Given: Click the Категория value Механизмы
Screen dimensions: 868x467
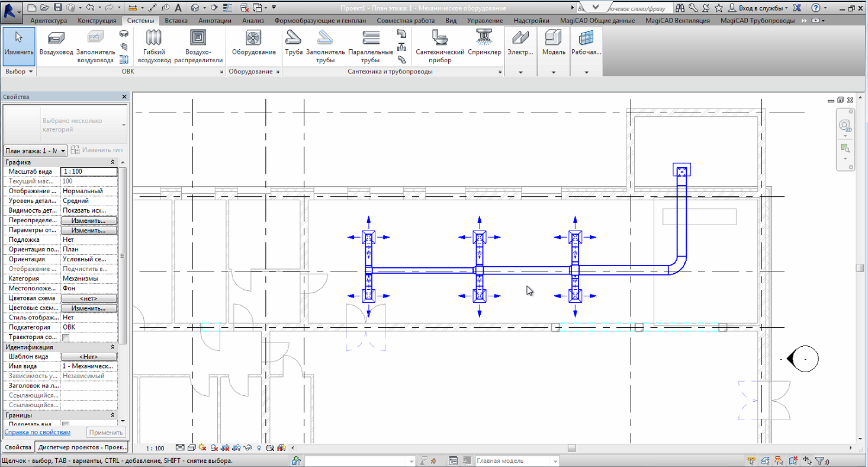Looking at the screenshot, I should tap(89, 279).
